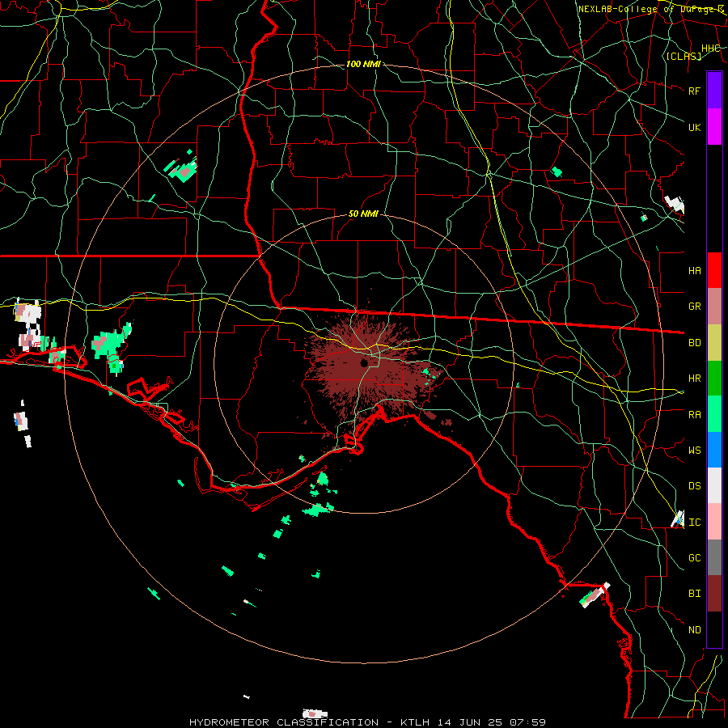Pick the RA light green legend swatch
The height and width of the screenshot is (728, 728).
(x=714, y=414)
